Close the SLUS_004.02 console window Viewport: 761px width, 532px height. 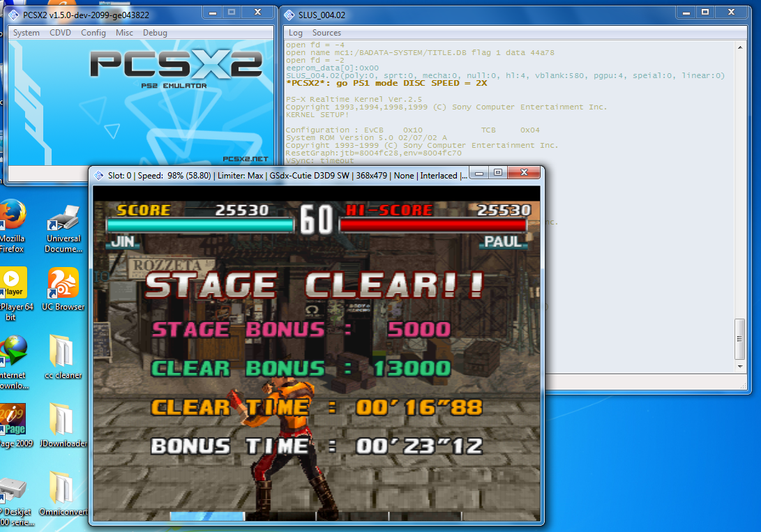click(732, 13)
